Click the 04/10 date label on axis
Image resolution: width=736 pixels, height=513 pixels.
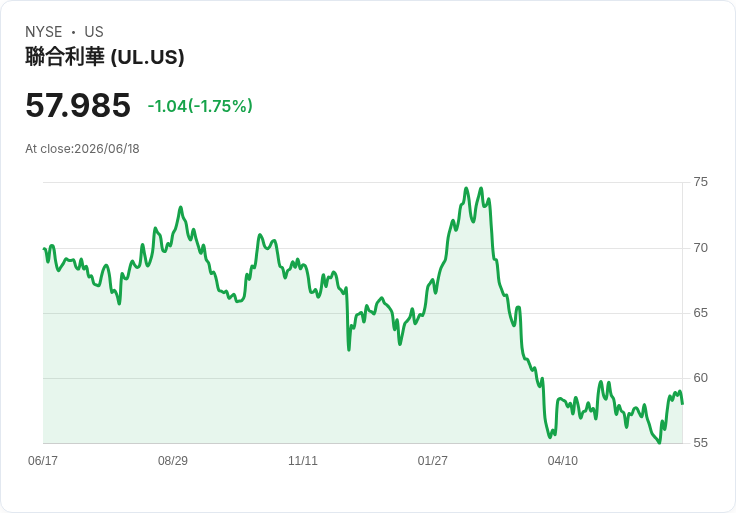pyautogui.click(x=563, y=460)
